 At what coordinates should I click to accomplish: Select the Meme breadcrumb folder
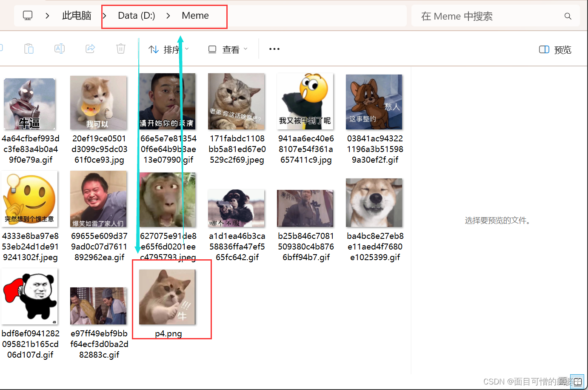point(195,16)
